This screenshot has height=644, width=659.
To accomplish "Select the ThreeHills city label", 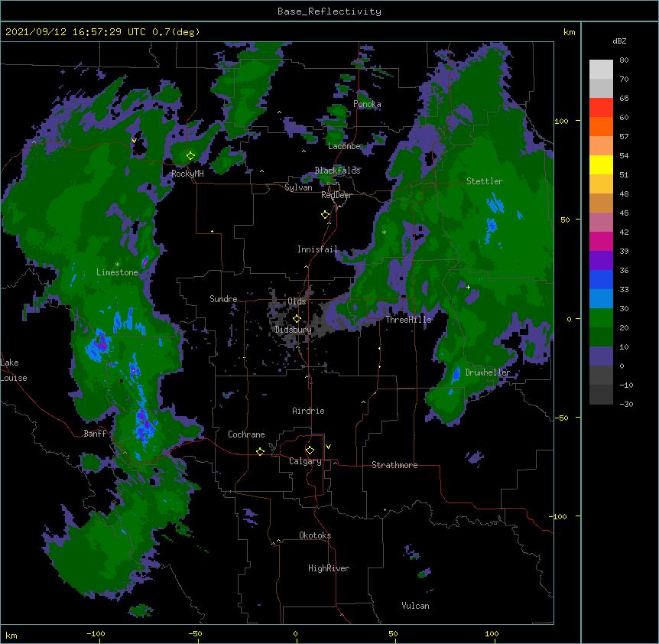I will coord(408,320).
